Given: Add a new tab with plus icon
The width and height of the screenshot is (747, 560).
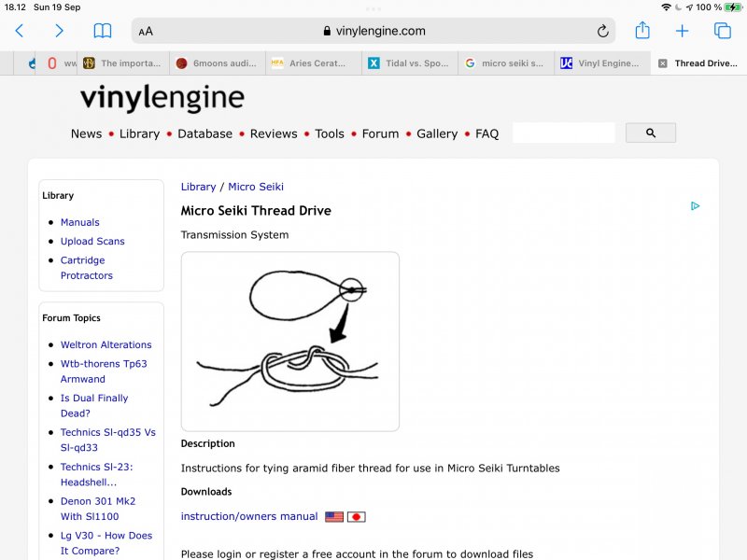Looking at the screenshot, I should point(683,31).
